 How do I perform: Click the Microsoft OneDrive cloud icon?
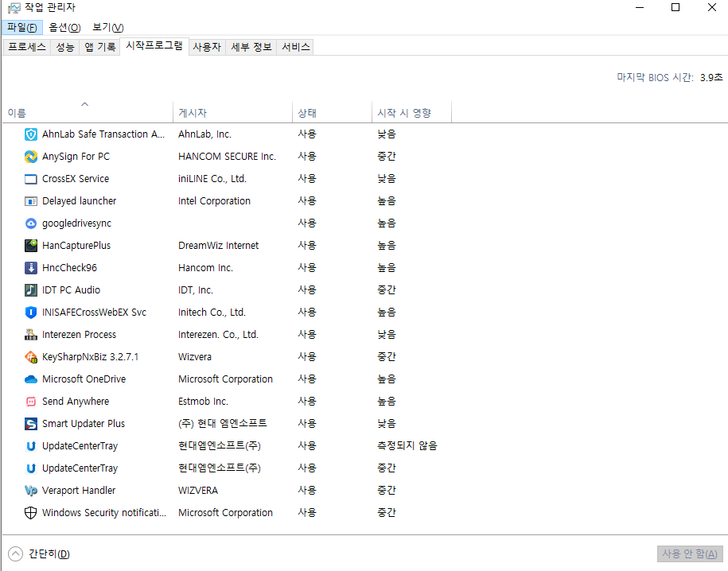(31, 379)
